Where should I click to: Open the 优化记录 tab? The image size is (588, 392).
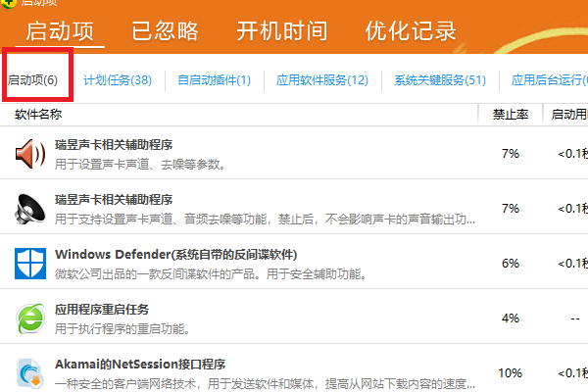pos(411,30)
